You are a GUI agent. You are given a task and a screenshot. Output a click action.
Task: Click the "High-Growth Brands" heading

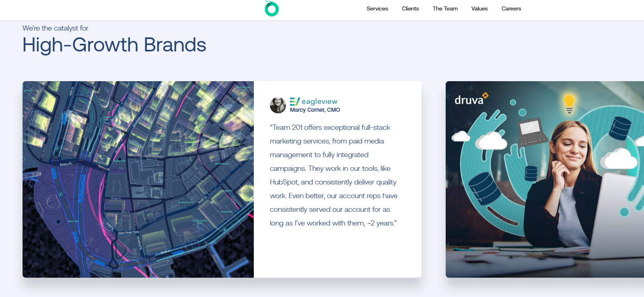tap(114, 45)
